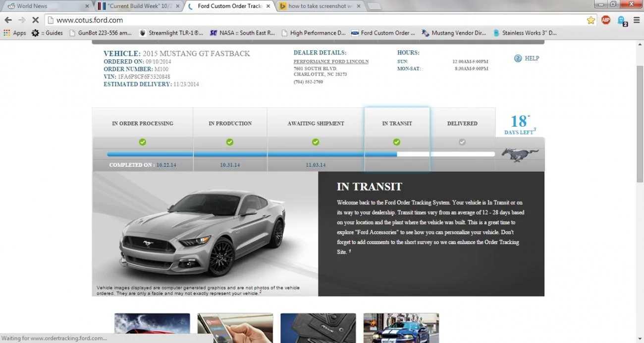
Task: Click the Help question mark icon
Action: pos(518,58)
